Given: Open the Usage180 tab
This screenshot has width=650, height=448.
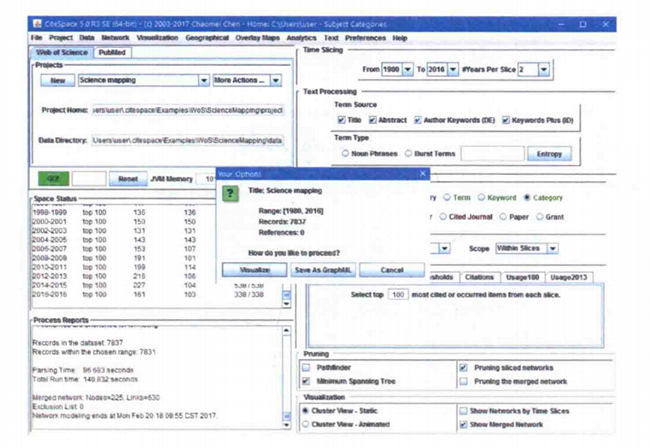Looking at the screenshot, I should pos(523,277).
